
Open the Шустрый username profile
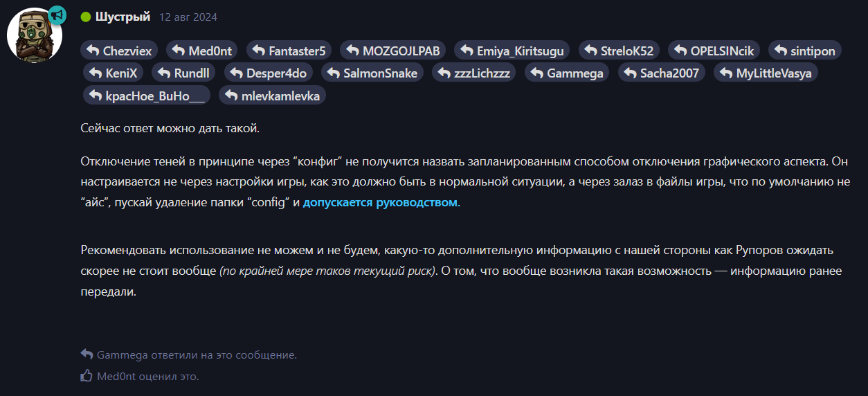pyautogui.click(x=123, y=17)
